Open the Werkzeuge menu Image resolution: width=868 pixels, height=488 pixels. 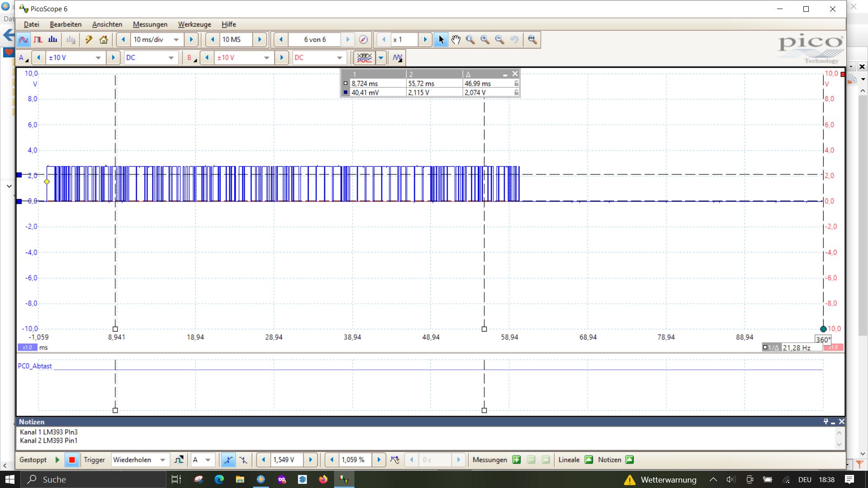pyautogui.click(x=194, y=24)
